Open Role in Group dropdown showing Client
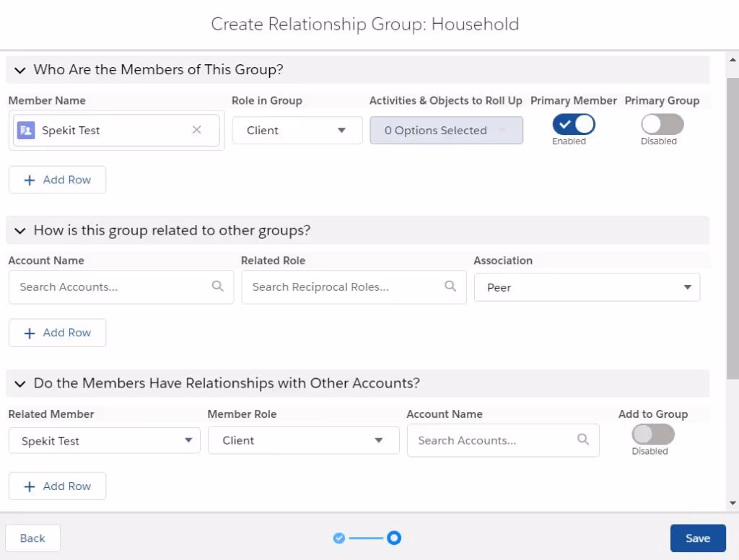 [297, 130]
